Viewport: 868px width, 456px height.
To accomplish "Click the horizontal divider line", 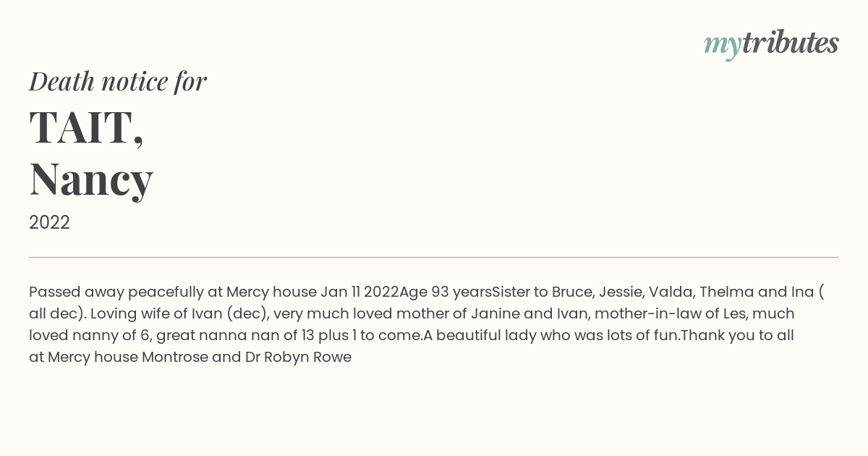I will (x=434, y=257).
